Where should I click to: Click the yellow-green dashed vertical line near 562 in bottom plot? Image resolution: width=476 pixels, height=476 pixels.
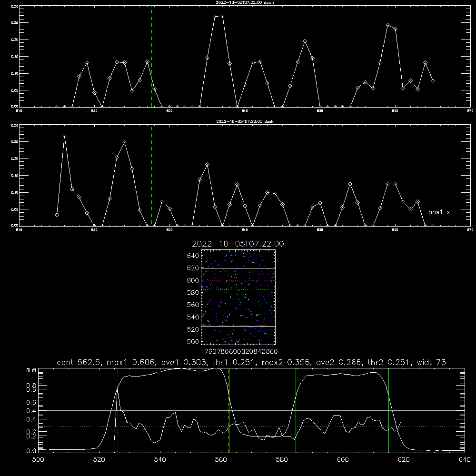[x=229, y=410]
